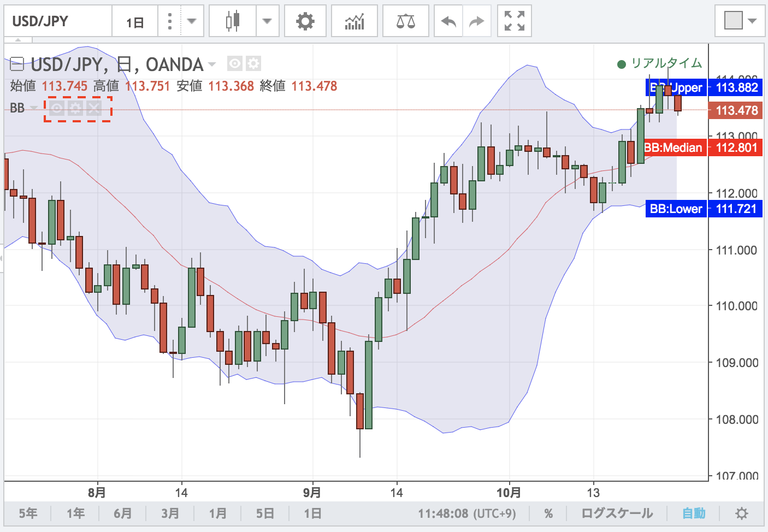Set range to 5年
The image size is (768, 532).
point(28,513)
